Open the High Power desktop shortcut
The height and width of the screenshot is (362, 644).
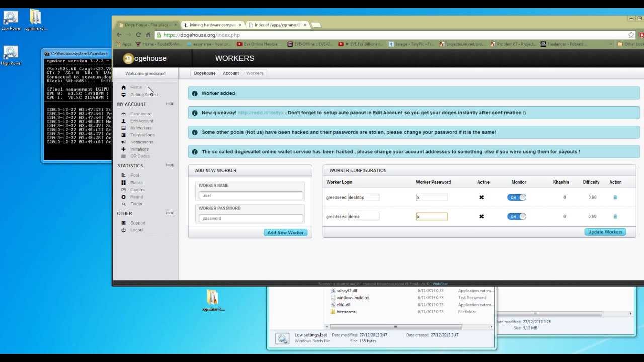[x=11, y=56]
